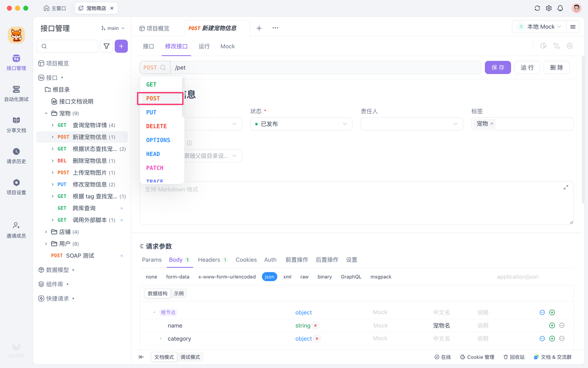The width and height of the screenshot is (588, 368).
Task: Open the 本地 Mock environment dropdown
Action: pyautogui.click(x=538, y=26)
